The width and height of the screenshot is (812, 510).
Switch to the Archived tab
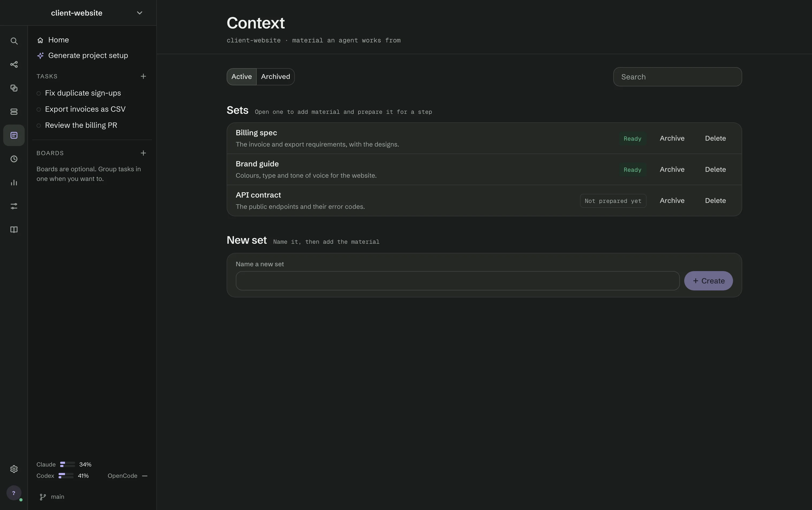pyautogui.click(x=275, y=76)
